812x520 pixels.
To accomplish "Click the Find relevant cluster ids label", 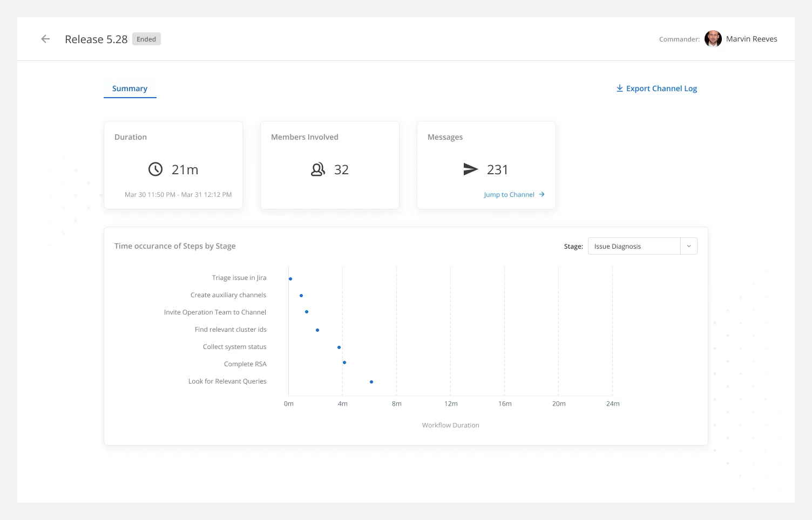I will (231, 330).
